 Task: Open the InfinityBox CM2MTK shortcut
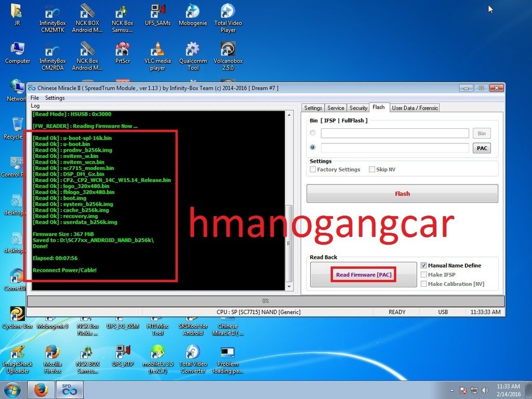point(52,13)
